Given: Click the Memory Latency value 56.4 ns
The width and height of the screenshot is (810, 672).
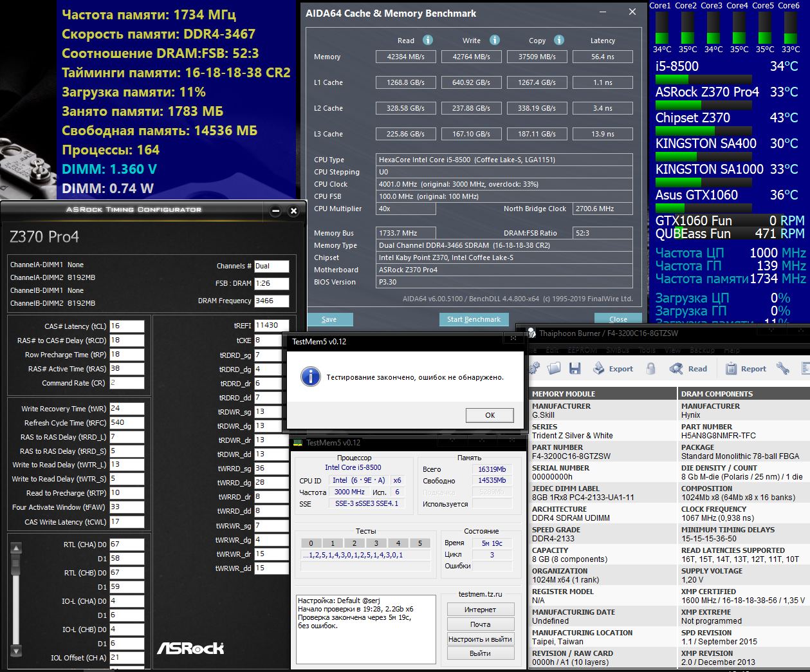Looking at the screenshot, I should click(x=603, y=57).
